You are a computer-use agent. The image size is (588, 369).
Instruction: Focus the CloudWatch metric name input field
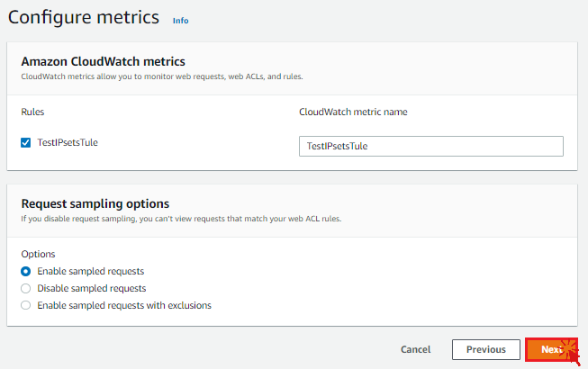tap(430, 146)
